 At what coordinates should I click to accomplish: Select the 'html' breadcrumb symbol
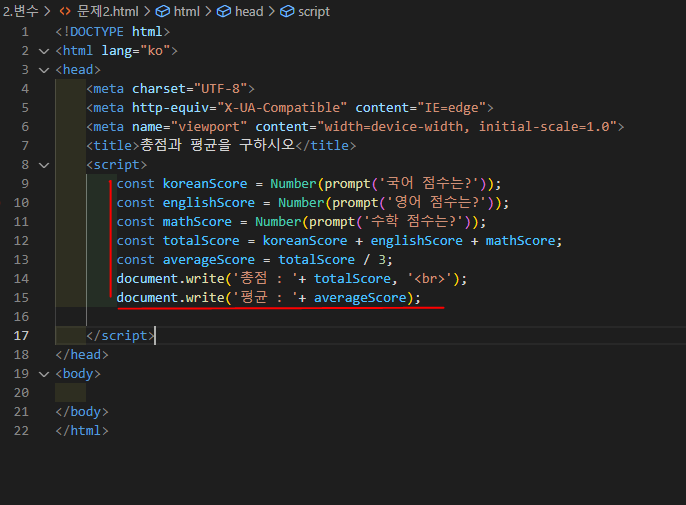point(187,11)
